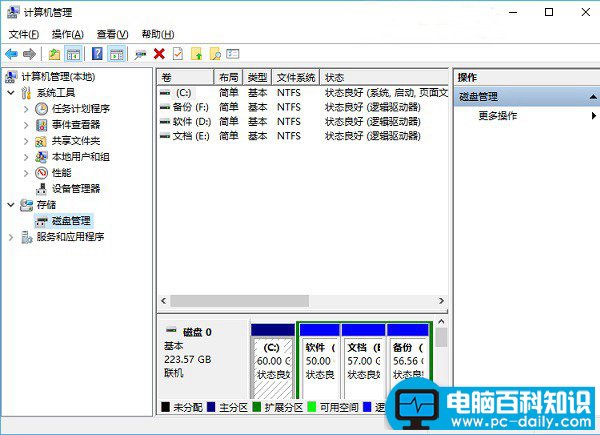
Task: Open 本地用户和组 in the tree
Action: 81,157
